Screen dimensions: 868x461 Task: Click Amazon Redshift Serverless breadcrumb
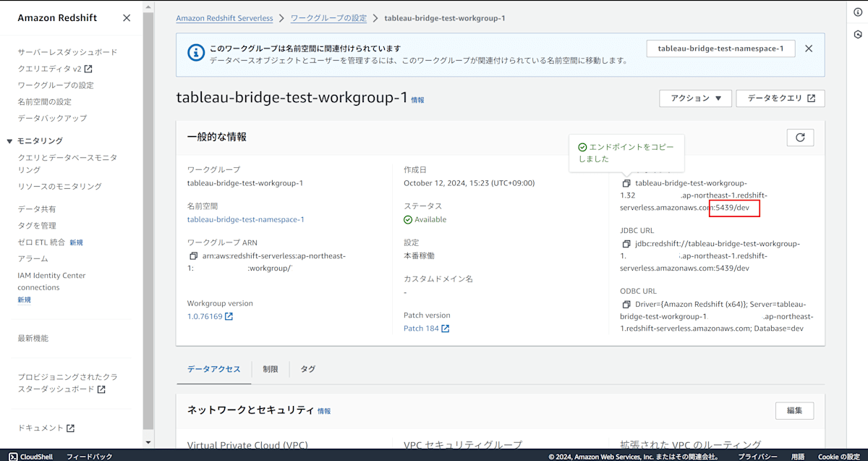[x=224, y=18]
